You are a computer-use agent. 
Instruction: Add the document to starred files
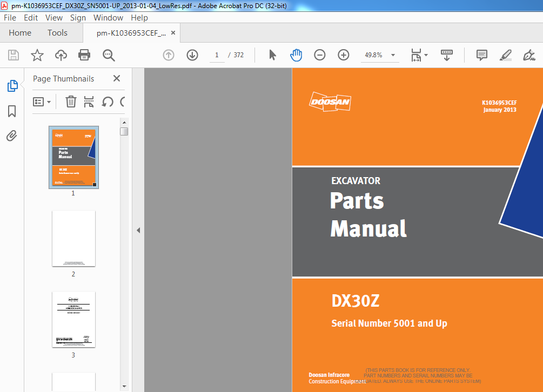37,55
